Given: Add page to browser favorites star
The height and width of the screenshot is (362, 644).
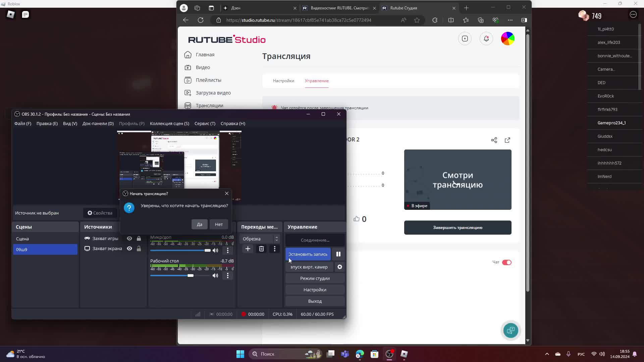Looking at the screenshot, I should 417,20.
